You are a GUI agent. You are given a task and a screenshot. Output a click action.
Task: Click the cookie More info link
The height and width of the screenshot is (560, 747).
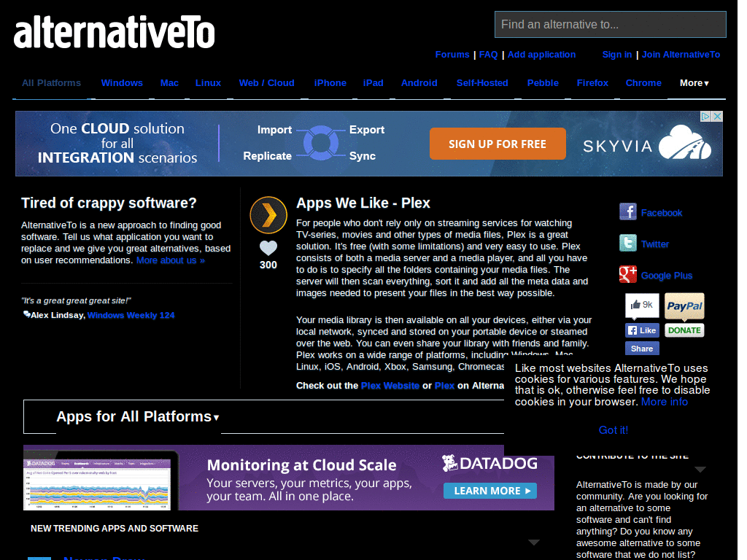click(665, 402)
